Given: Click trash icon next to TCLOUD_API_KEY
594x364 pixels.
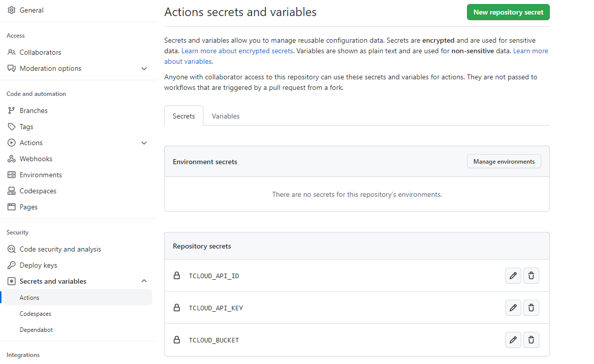Looking at the screenshot, I should [531, 308].
